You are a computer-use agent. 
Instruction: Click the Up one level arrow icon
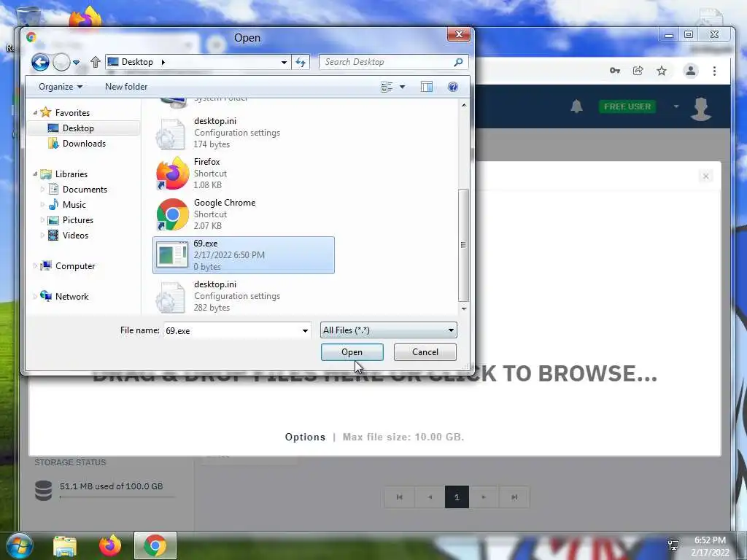point(96,62)
